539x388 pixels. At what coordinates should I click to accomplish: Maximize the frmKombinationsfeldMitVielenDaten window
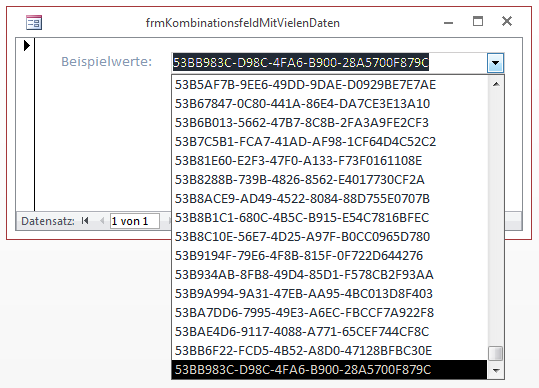click(x=478, y=21)
